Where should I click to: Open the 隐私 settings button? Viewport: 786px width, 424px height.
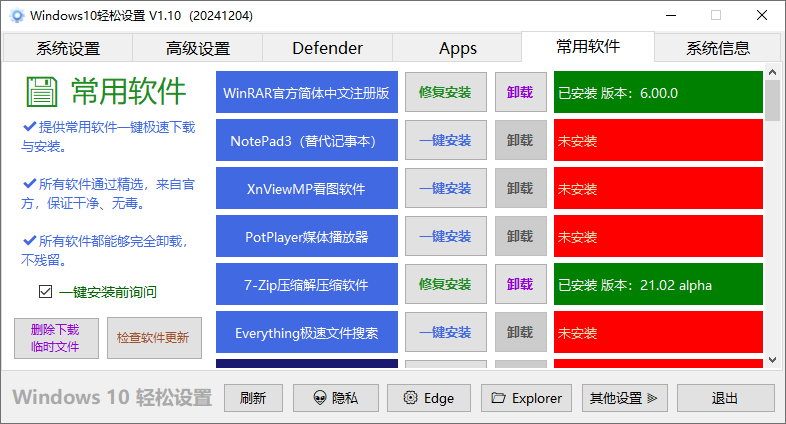335,398
